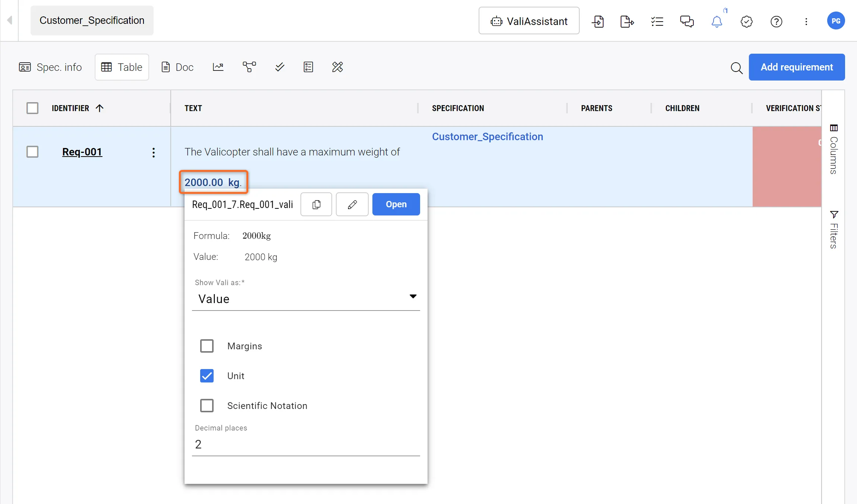Open the Customer_Specification link in row
This screenshot has width=857, height=504.
click(487, 136)
